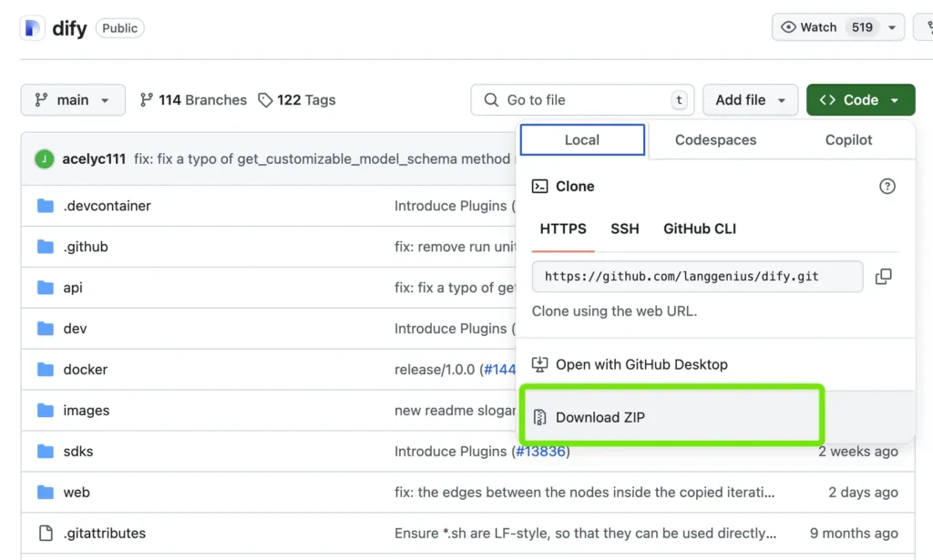Select the GitHub CLI clone option
Screen dimensions: 933x560
tap(699, 229)
